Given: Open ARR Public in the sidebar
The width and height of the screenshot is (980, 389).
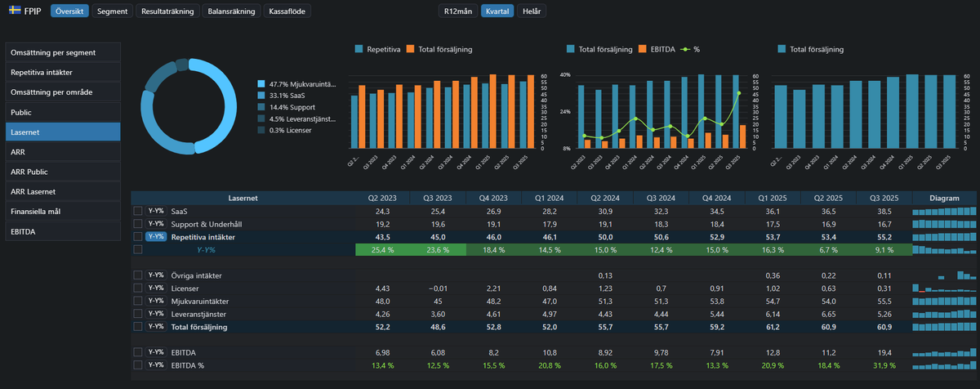Looking at the screenshot, I should [63, 172].
